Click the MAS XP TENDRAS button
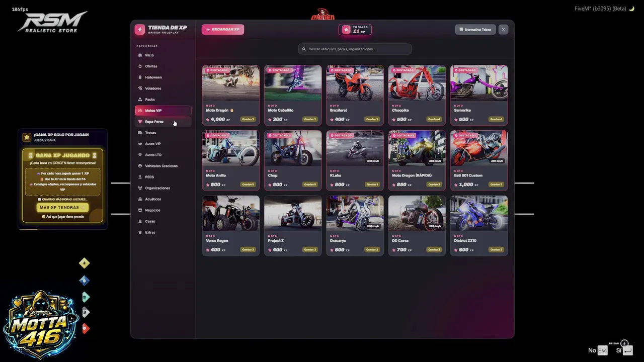The width and height of the screenshot is (644, 362). coord(62,207)
